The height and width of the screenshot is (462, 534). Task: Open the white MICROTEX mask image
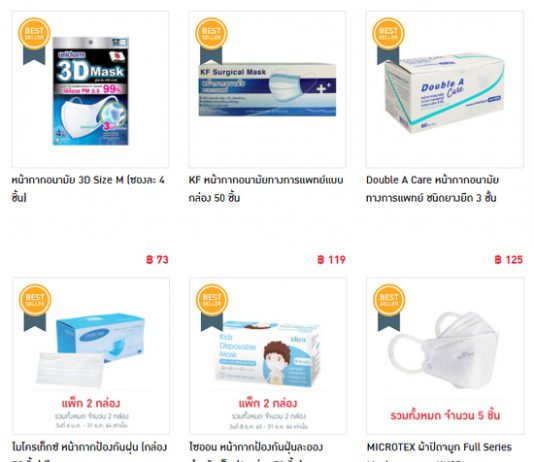tap(445, 356)
